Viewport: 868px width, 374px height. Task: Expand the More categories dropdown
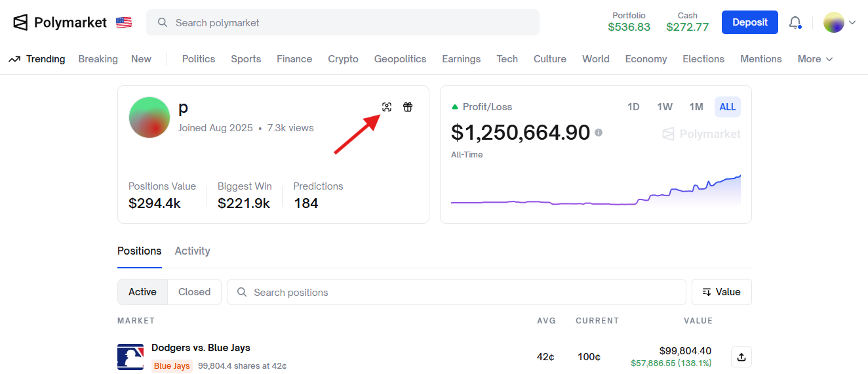point(815,59)
